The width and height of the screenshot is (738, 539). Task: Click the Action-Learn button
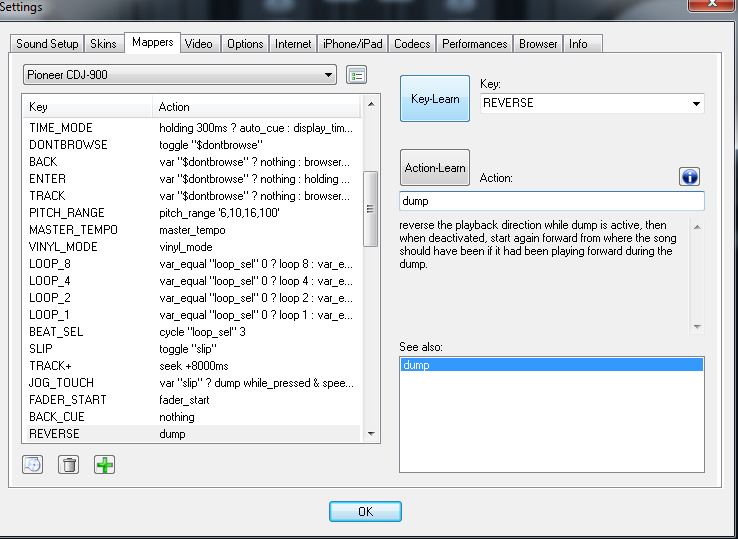pos(435,168)
